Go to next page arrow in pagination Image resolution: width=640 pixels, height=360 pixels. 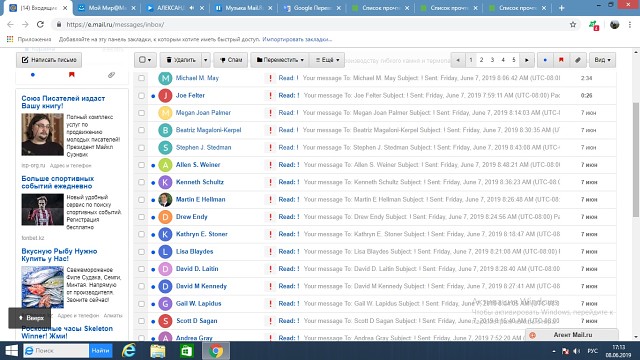pos(527,60)
